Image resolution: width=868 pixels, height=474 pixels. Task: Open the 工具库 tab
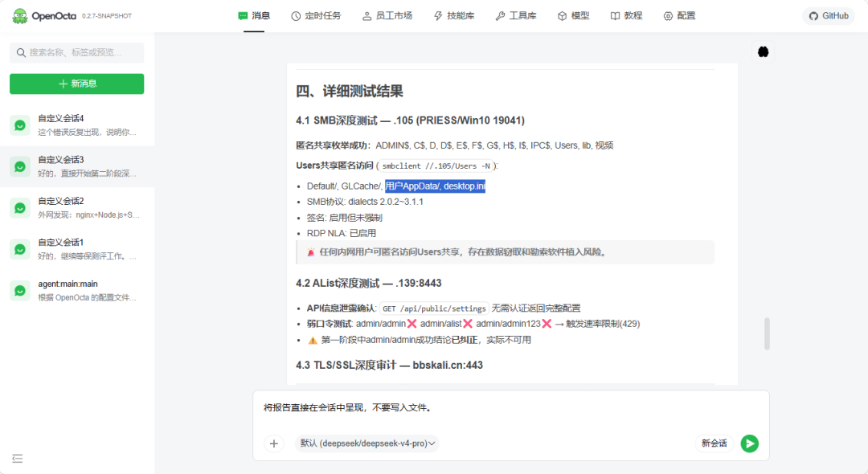tap(516, 16)
